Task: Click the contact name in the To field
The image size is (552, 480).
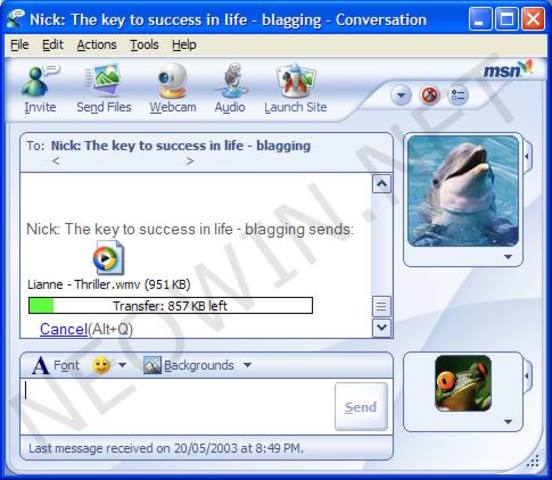Action: click(181, 146)
